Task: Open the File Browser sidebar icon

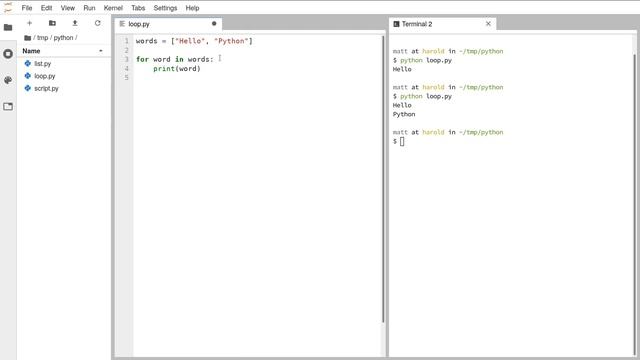Action: [8, 27]
